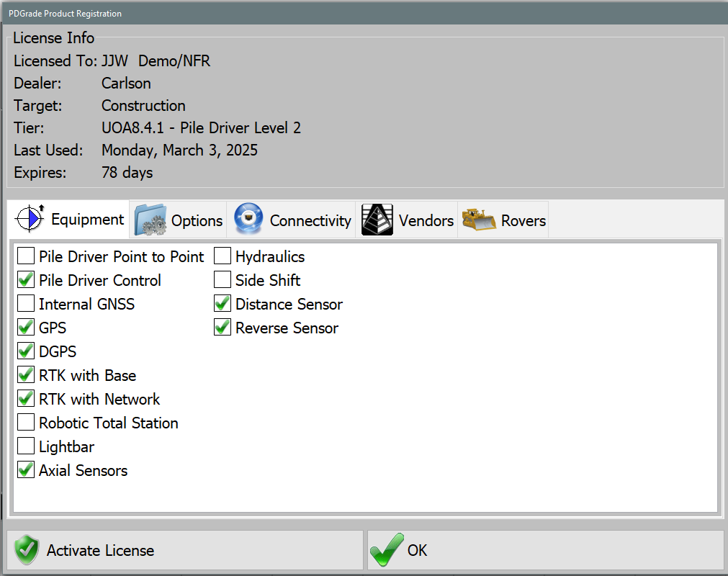Click the Connectivity globe icon
Screen dimensions: 728x576
point(248,219)
